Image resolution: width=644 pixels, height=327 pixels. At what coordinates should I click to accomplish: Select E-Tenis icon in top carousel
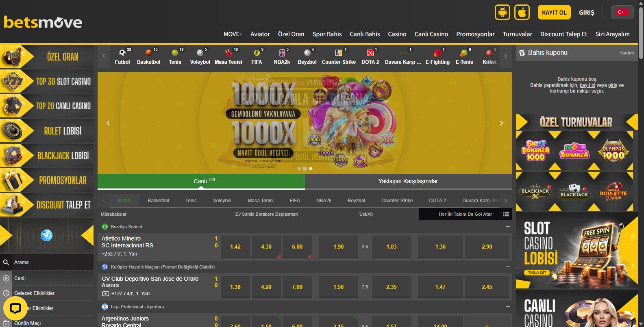click(x=464, y=56)
